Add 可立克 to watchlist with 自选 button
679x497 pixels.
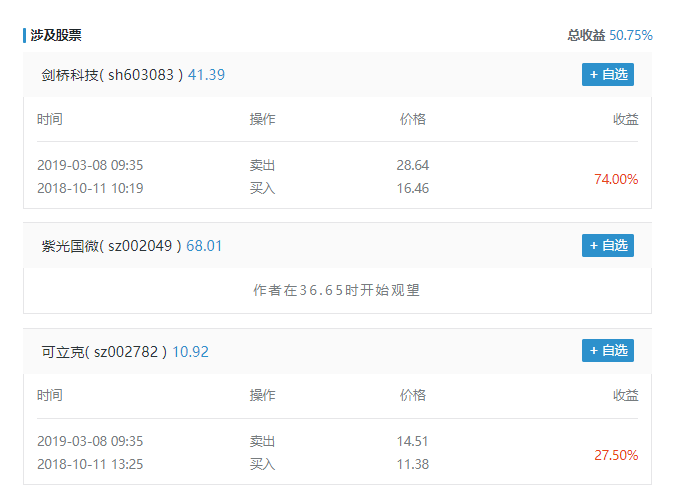coord(608,350)
